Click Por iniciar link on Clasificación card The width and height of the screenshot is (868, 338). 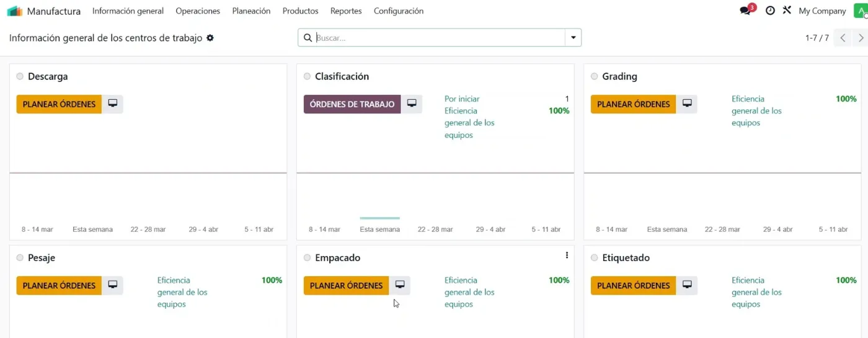point(462,99)
